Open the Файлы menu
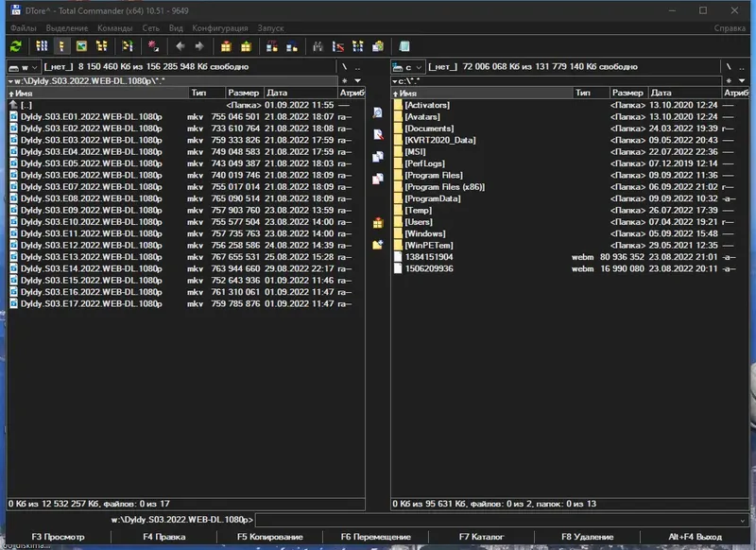 23,28
